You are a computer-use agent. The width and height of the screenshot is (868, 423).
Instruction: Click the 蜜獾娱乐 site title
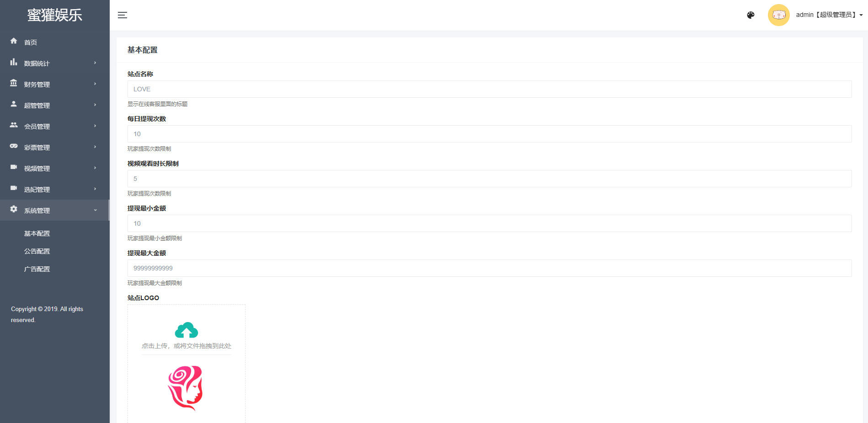click(55, 15)
